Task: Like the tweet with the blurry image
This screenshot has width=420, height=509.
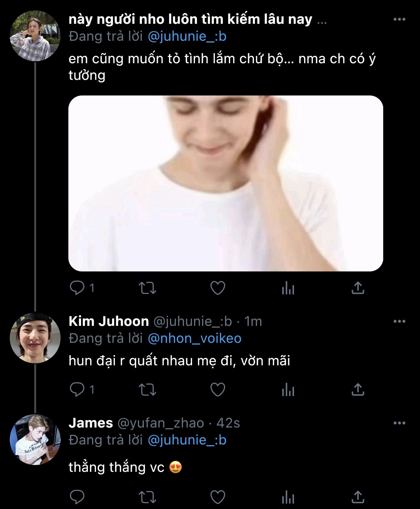Action: (x=218, y=288)
